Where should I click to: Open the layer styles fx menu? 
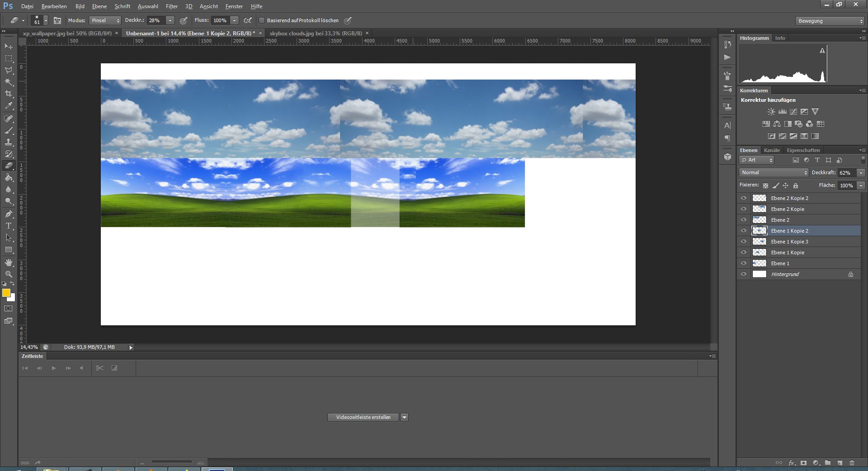[792, 463]
